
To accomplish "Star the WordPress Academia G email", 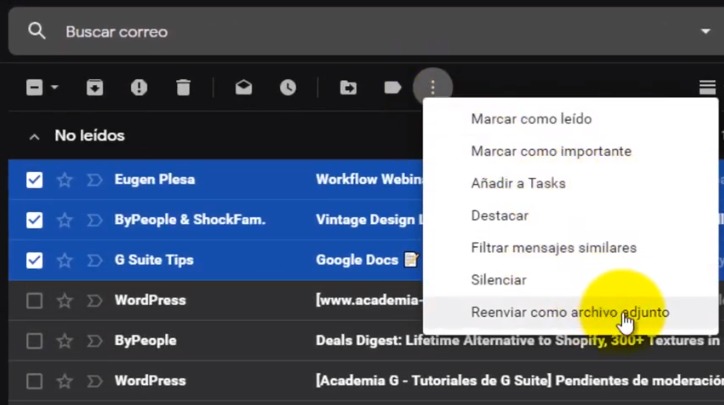I will click(65, 381).
